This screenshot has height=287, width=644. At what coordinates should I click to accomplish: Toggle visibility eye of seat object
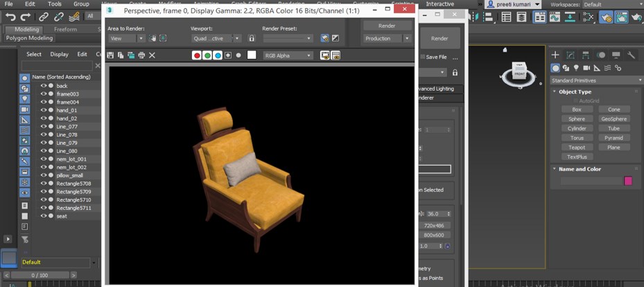(x=43, y=216)
